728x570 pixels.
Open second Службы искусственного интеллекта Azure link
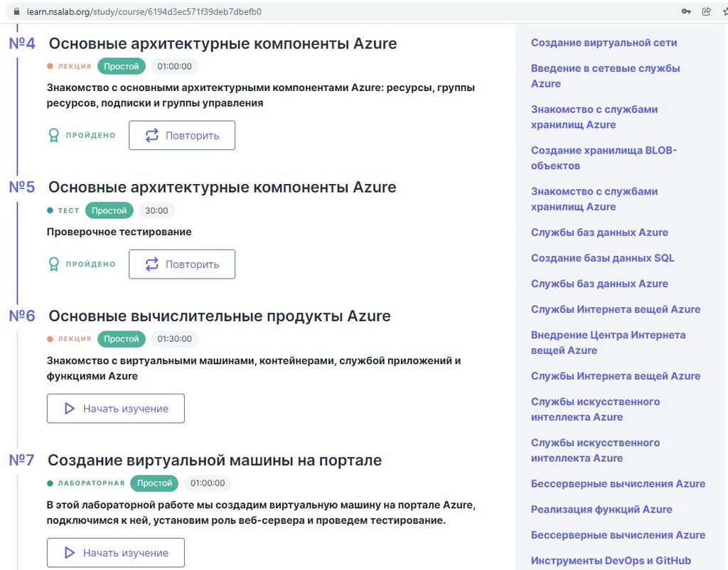(x=595, y=451)
